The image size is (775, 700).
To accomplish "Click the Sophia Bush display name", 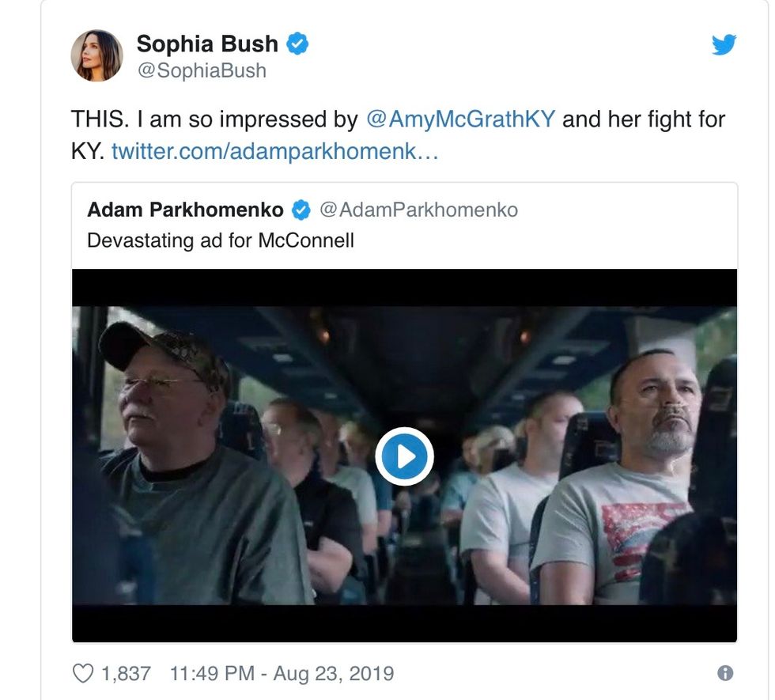I will [207, 44].
